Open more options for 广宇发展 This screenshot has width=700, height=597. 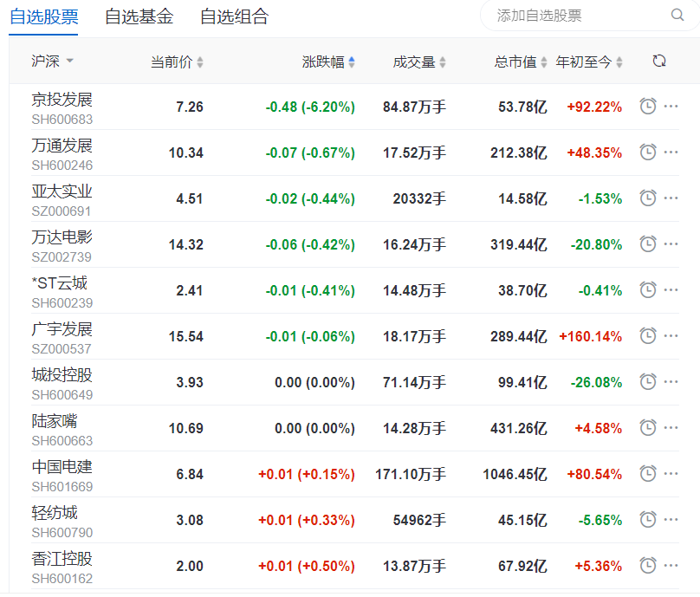pos(671,336)
